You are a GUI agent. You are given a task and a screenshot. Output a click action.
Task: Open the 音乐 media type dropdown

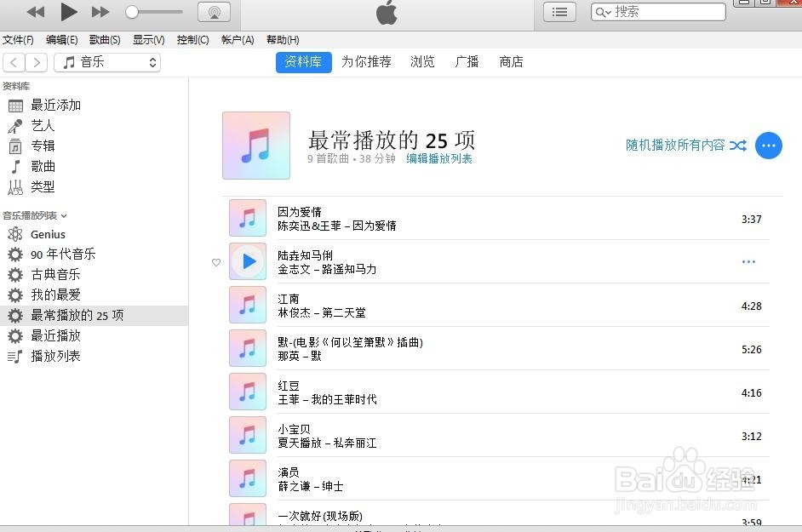coord(107,62)
